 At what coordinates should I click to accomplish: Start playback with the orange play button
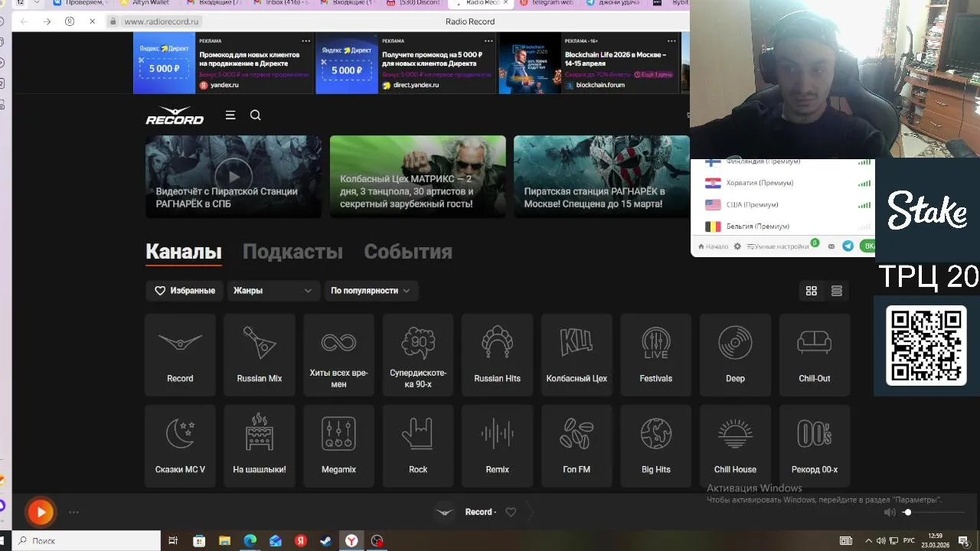point(41,512)
